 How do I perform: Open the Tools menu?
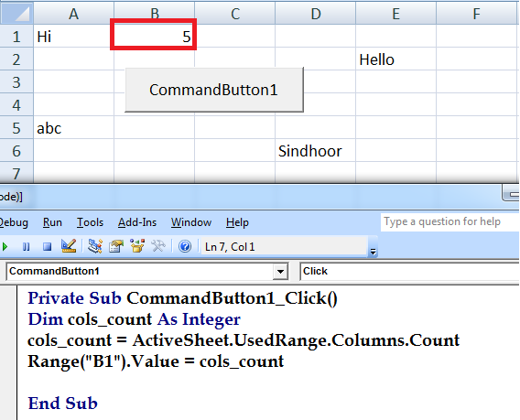(x=91, y=222)
